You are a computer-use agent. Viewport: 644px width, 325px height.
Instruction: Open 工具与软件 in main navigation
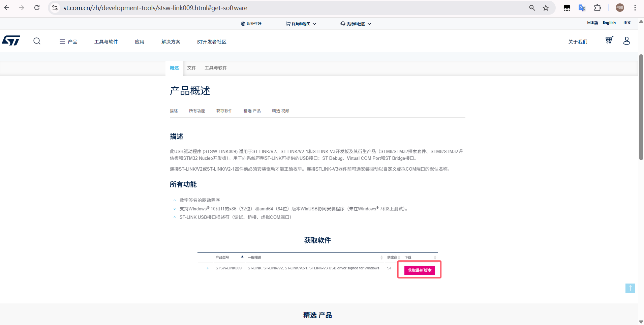point(106,42)
